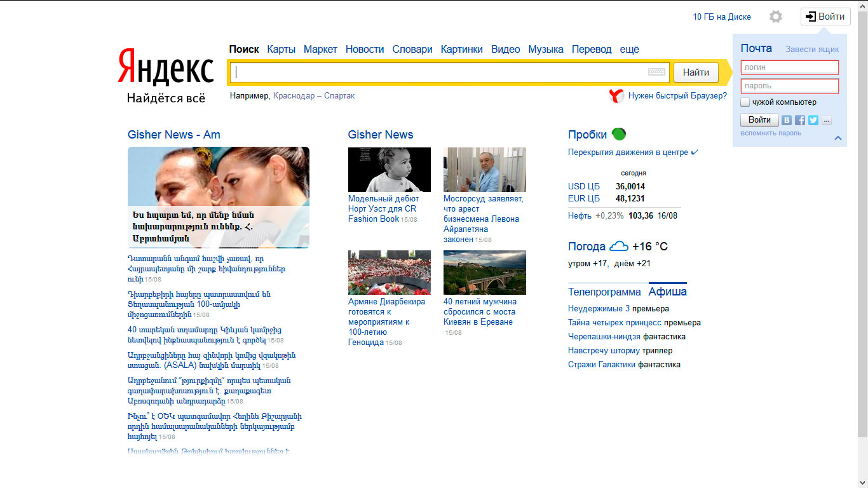Image resolution: width=868 pixels, height=488 pixels.
Task: Sign in with the Facebook icon
Action: pyautogui.click(x=800, y=120)
